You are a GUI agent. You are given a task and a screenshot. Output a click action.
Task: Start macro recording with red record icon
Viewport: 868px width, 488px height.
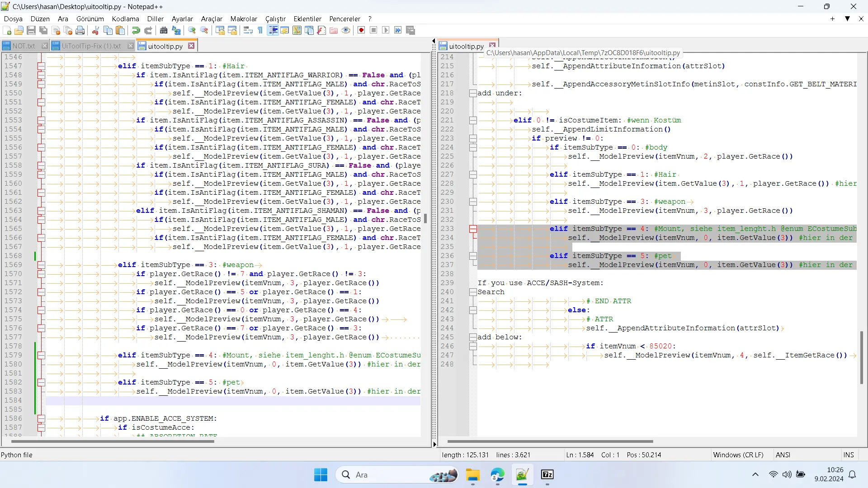[x=361, y=30]
